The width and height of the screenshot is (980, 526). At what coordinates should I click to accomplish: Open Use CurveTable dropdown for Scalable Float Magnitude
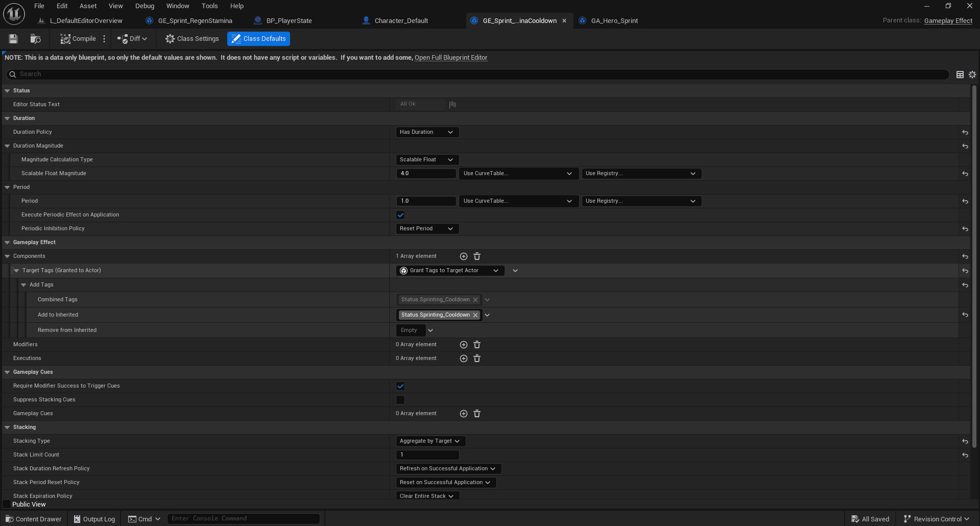point(518,174)
